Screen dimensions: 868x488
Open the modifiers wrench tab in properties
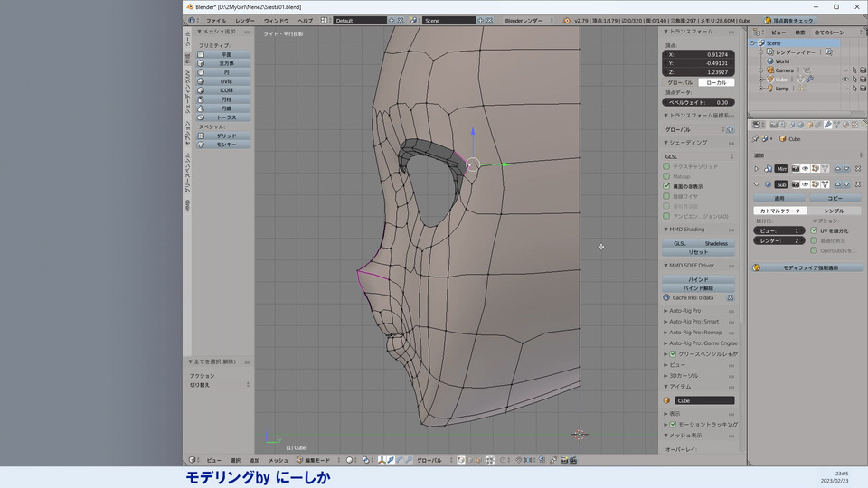pos(828,125)
